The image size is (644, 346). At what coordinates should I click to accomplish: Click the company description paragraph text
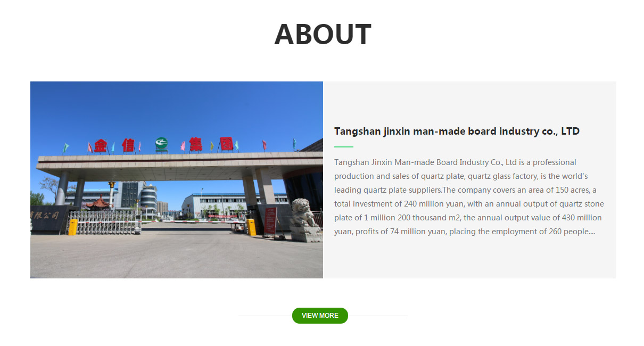coord(469,197)
